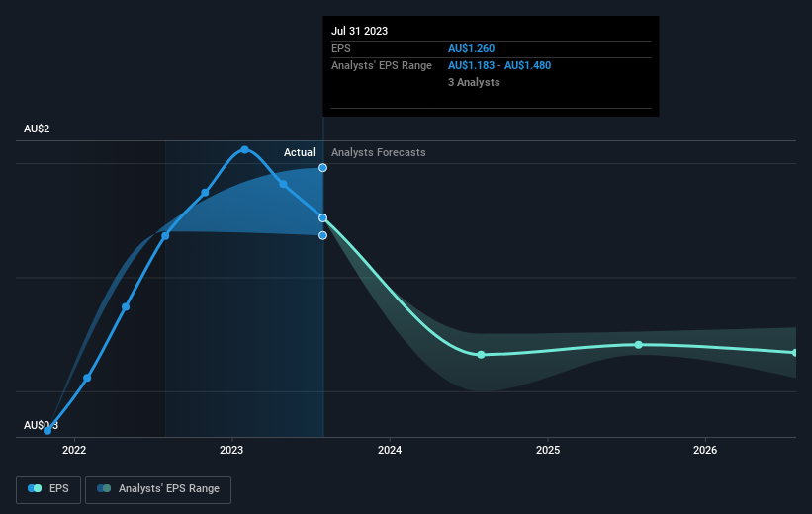Viewport: 812px width, 514px height.
Task: Select the forecast EPS point in mid-2024
Action: pos(481,355)
